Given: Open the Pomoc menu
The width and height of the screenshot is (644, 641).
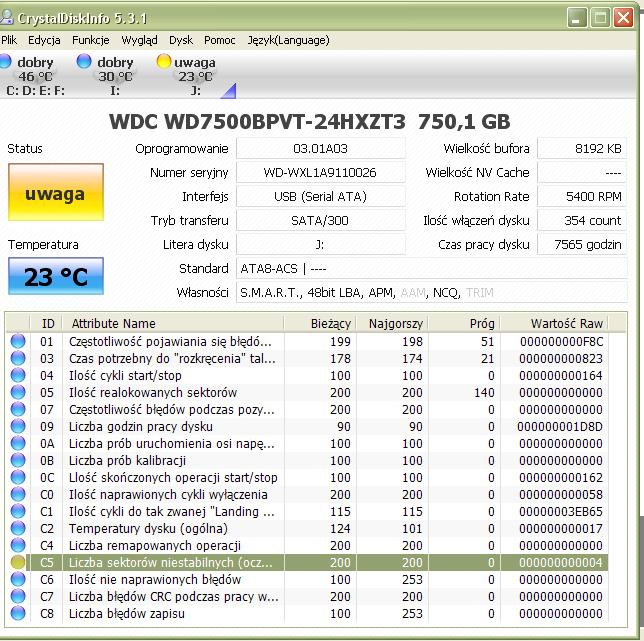Looking at the screenshot, I should (x=220, y=40).
